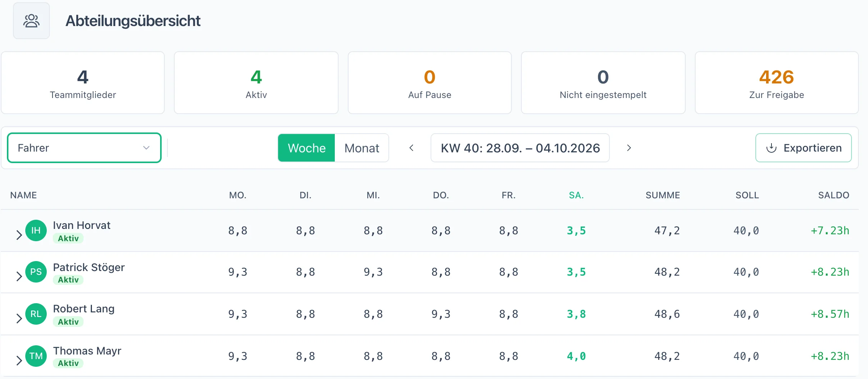Click the name Ivan Horvat
Screen dimensions: 868x379
82,225
